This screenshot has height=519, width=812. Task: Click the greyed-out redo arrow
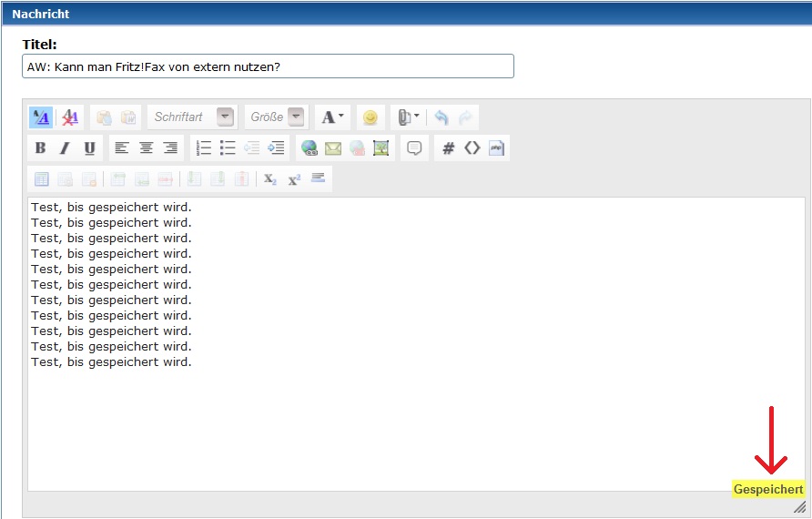(x=465, y=117)
